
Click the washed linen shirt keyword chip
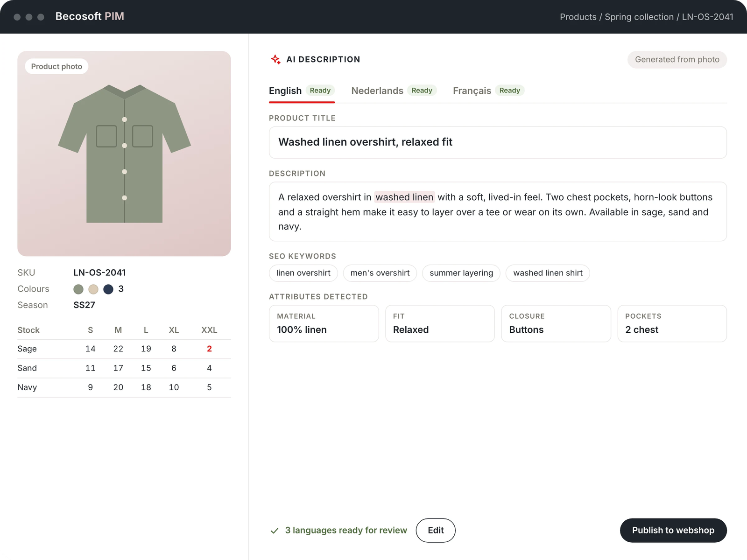coord(548,273)
